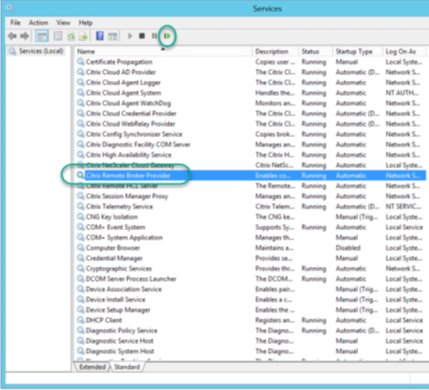The image size is (429, 390).
Task: Click the Disabled startup type of Computer Browser
Action: click(x=348, y=248)
